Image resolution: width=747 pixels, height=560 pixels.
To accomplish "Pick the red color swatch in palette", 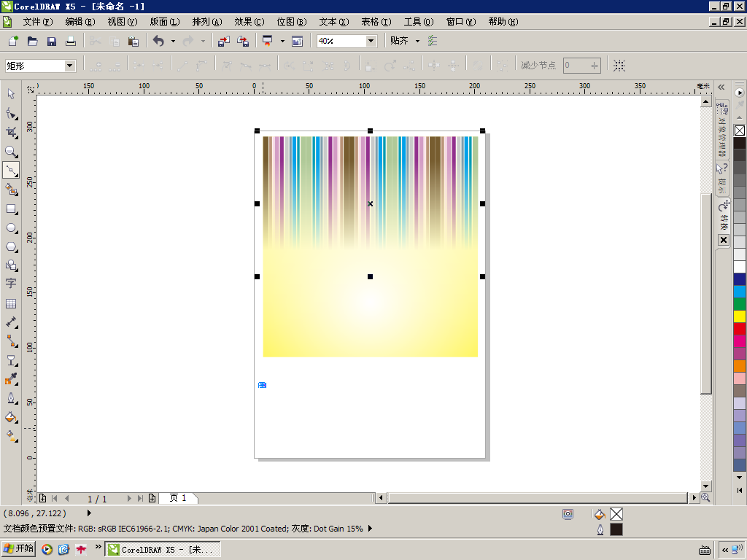I will (x=739, y=329).
